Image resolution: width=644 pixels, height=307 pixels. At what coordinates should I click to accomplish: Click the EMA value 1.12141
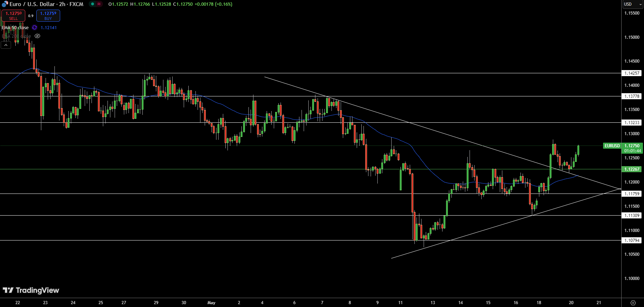pos(48,27)
